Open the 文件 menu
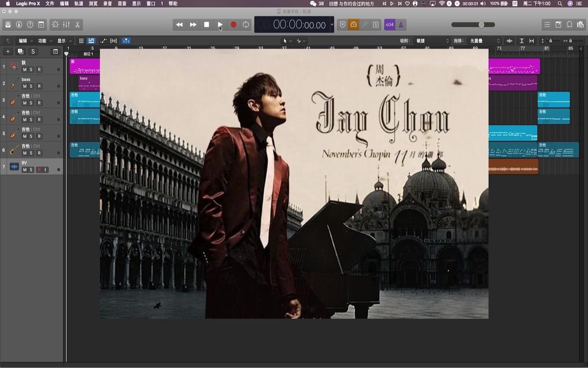The image size is (588, 368). [50, 4]
